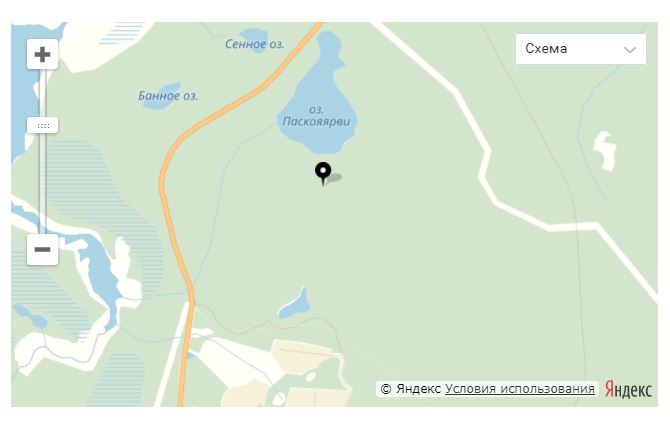
Task: Select the оз. Паскоярви lake label
Action: pyautogui.click(x=316, y=116)
